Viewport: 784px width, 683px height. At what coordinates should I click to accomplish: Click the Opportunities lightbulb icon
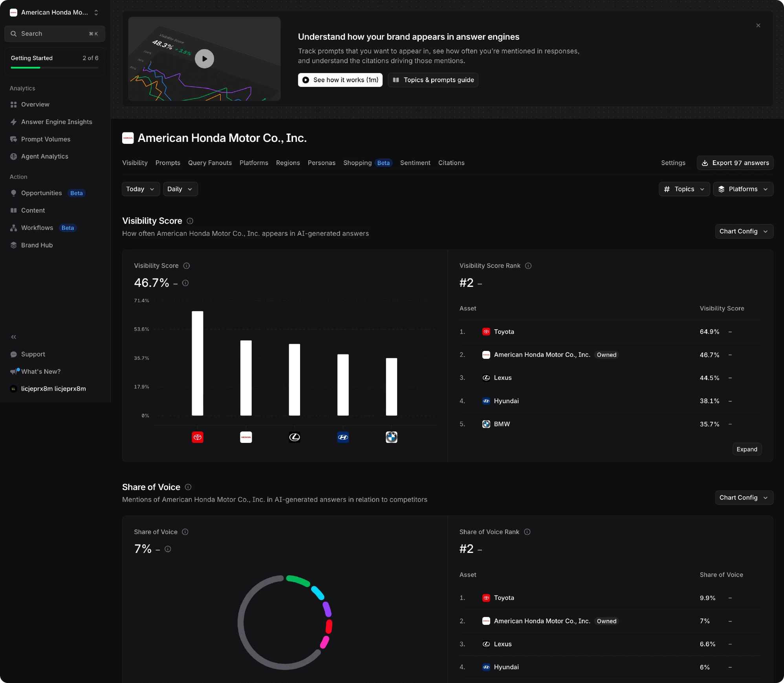coord(14,193)
